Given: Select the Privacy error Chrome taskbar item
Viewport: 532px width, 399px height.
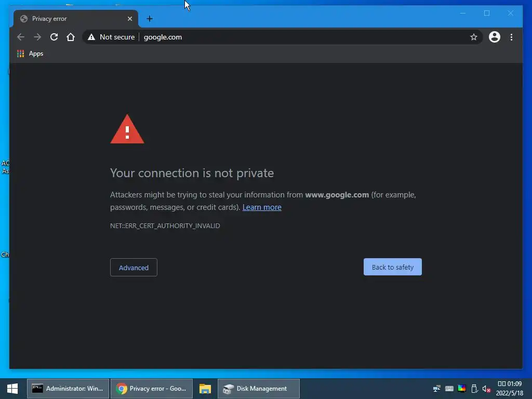Looking at the screenshot, I should 151,389.
